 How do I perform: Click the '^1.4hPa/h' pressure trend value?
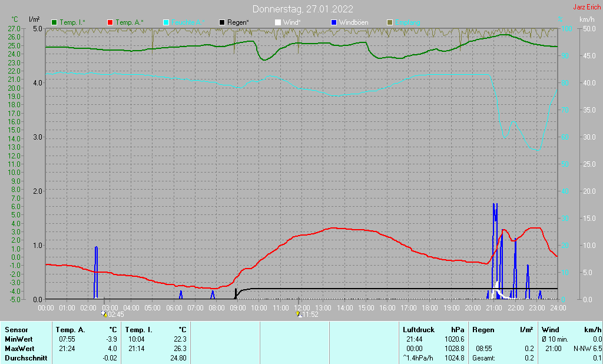[418, 358]
